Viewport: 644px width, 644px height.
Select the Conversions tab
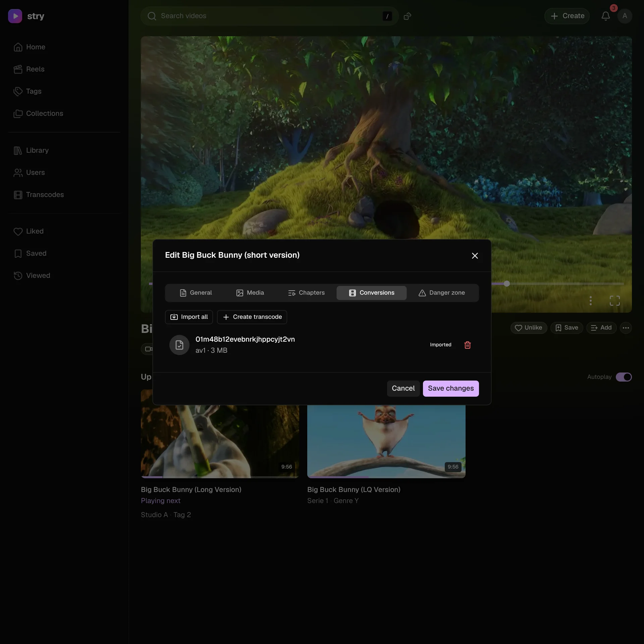372,293
